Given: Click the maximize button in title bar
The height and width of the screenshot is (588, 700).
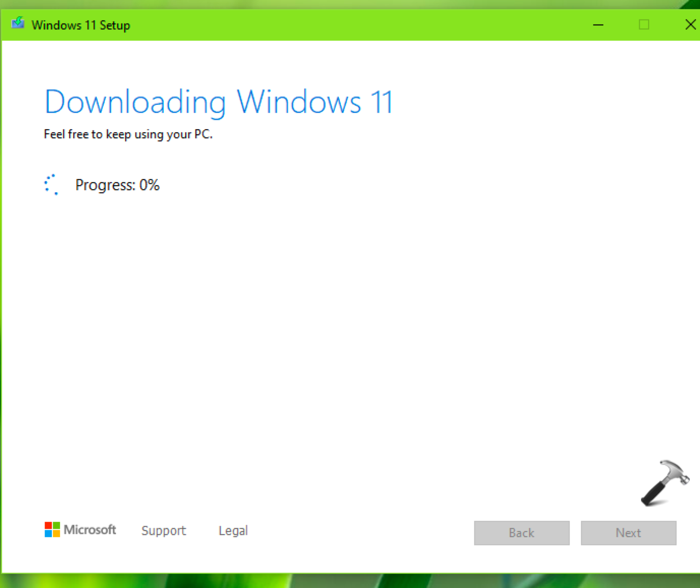Looking at the screenshot, I should 644,24.
